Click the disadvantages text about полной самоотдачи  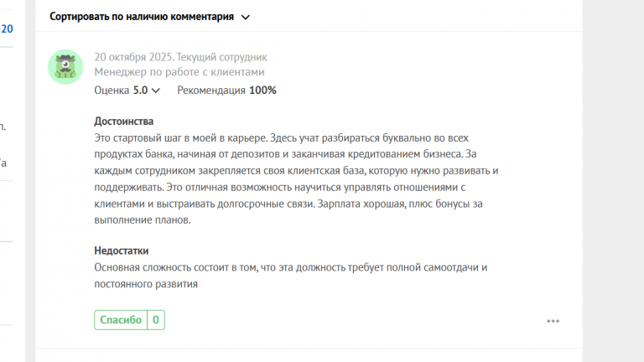290,275
